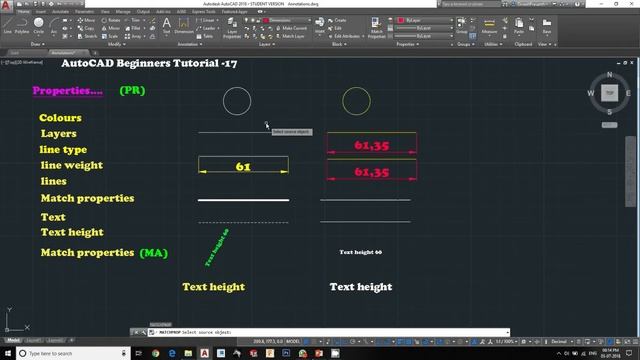Click Match Properties in ribbon
The image size is (640, 360).
[376, 28]
